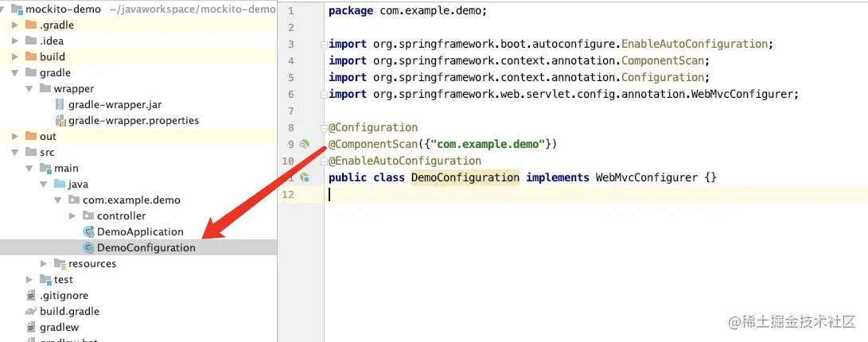Click the DemoConfiguration class icon

[88, 248]
